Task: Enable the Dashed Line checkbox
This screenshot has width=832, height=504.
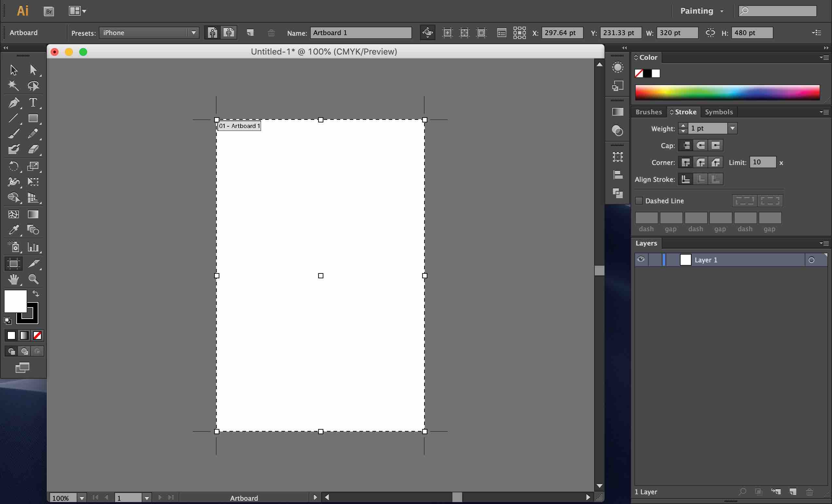Action: [x=639, y=201]
